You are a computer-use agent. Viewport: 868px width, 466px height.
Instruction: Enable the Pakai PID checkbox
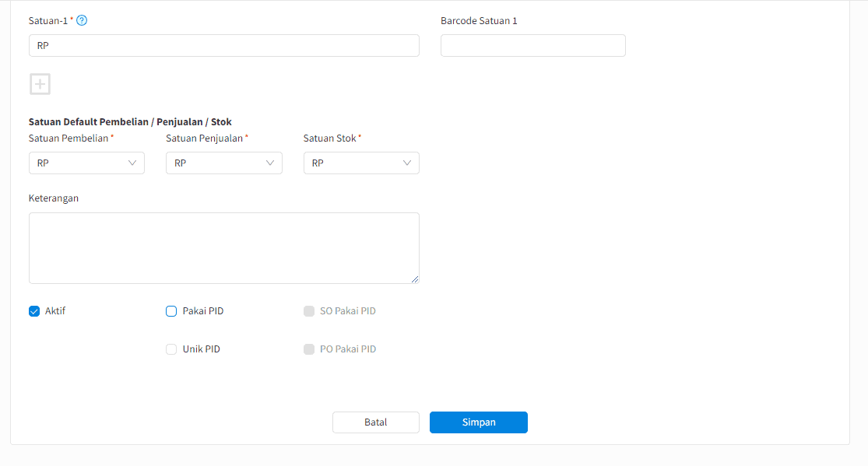click(x=171, y=311)
